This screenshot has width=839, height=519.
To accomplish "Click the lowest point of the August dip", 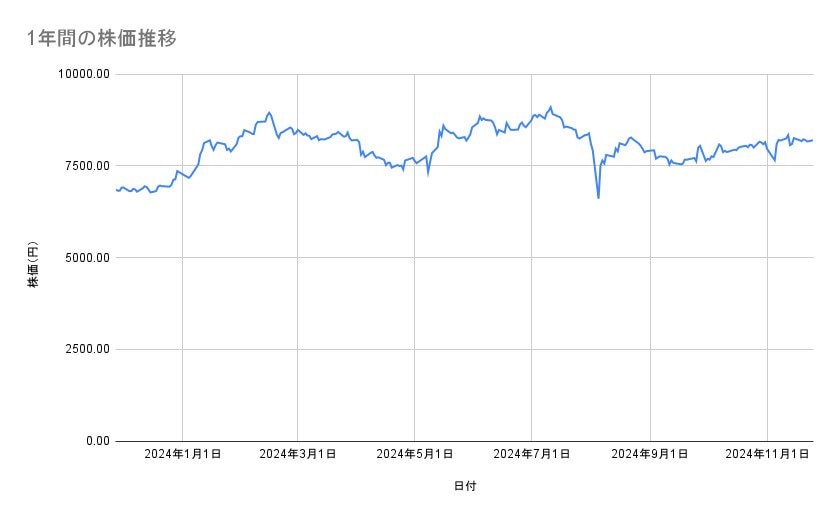I will click(x=598, y=198).
